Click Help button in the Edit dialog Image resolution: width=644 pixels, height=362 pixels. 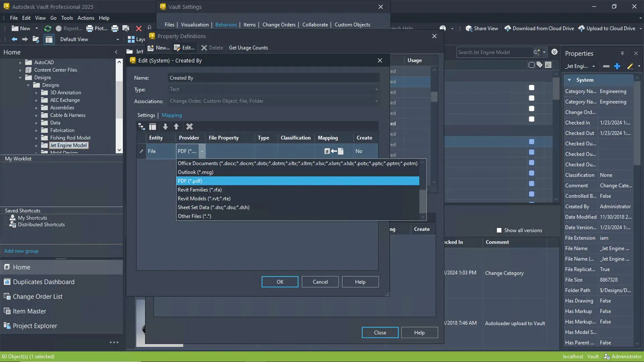tap(360, 282)
